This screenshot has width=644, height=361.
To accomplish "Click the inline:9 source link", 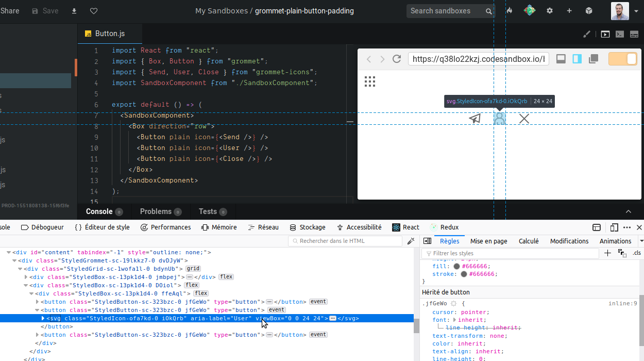I will point(623,304).
